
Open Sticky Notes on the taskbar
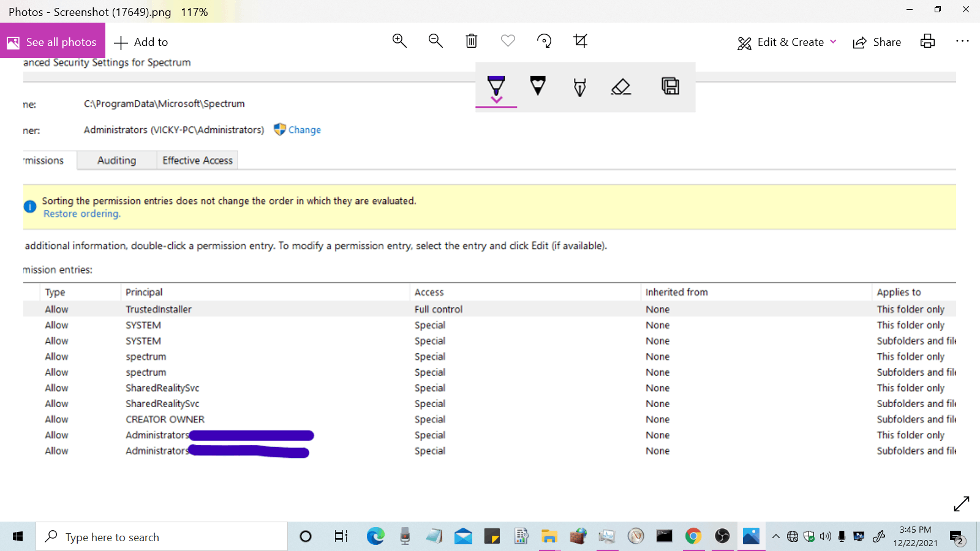492,536
